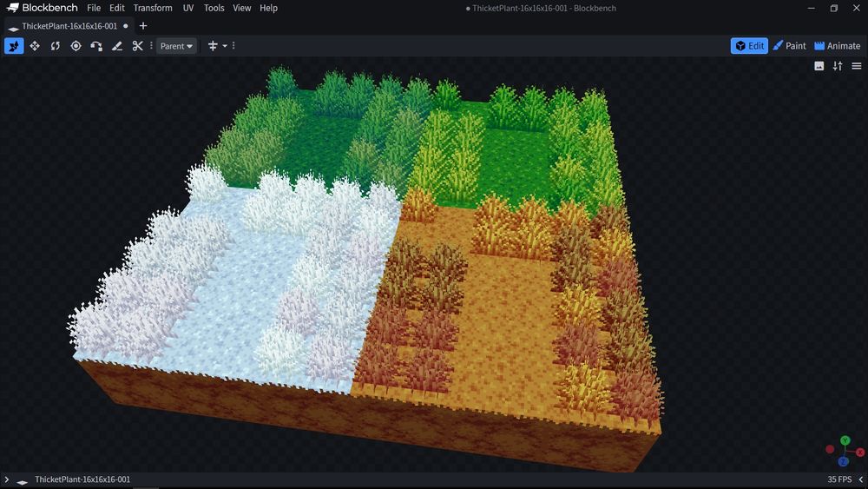Click the 35 FPS counter
The width and height of the screenshot is (868, 489).
pyautogui.click(x=839, y=479)
